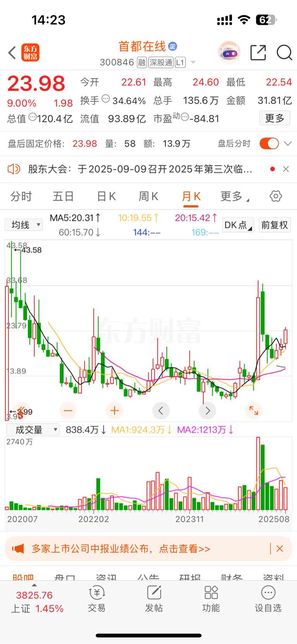This screenshot has width=297, height=644.
Task: Open the 股东大会 announcement text
Action: (140, 169)
